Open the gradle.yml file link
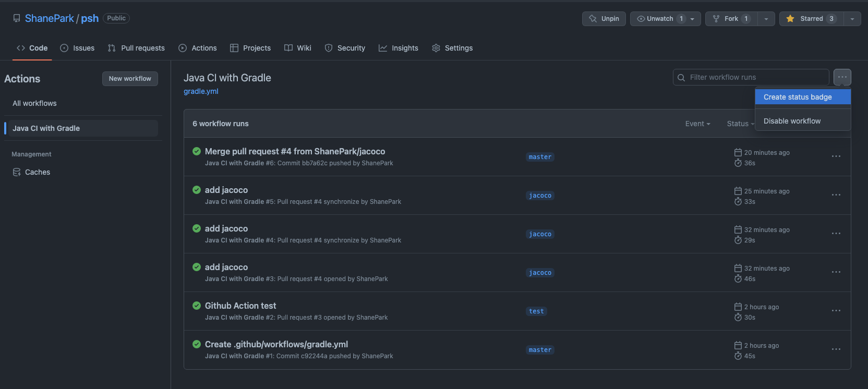The height and width of the screenshot is (389, 868). coord(201,91)
